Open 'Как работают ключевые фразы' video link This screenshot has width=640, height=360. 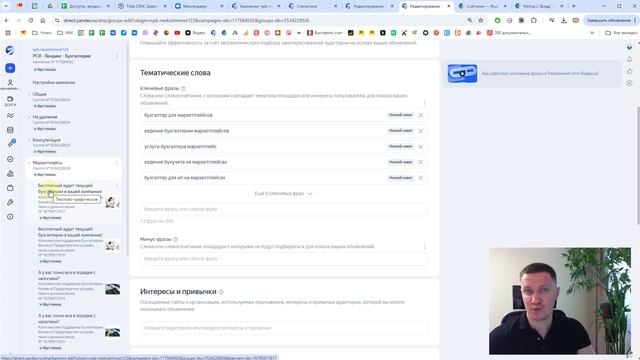[x=540, y=73]
